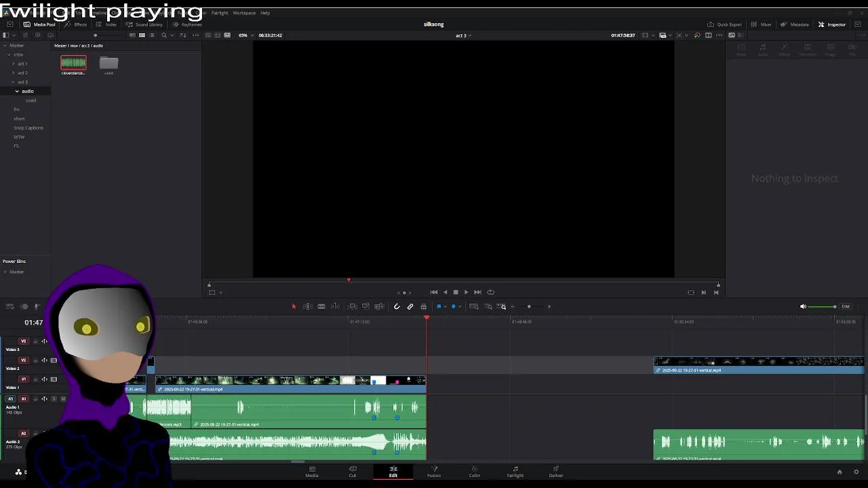
Task: Click the timeline zoom-out minus button
Action: 512,306
